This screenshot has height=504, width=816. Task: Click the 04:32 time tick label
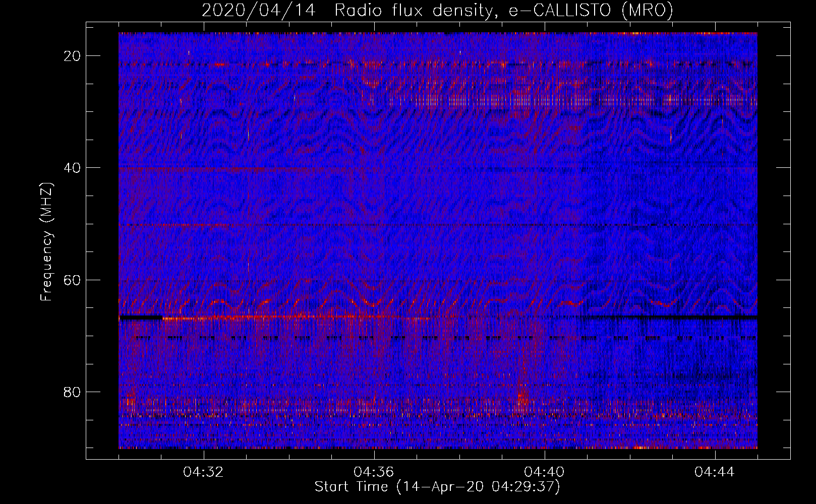[x=204, y=472]
